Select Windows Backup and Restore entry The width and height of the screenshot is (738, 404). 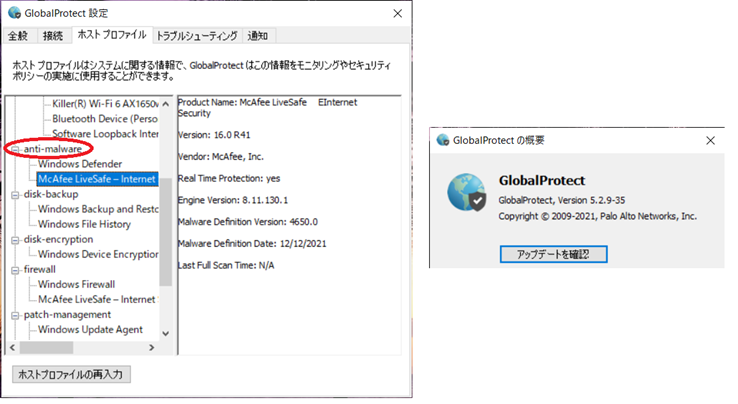pos(98,209)
